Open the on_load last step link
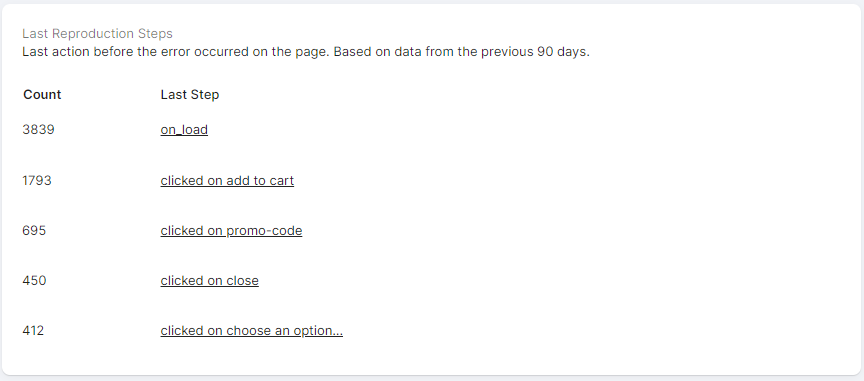This screenshot has height=381, width=864. [184, 130]
